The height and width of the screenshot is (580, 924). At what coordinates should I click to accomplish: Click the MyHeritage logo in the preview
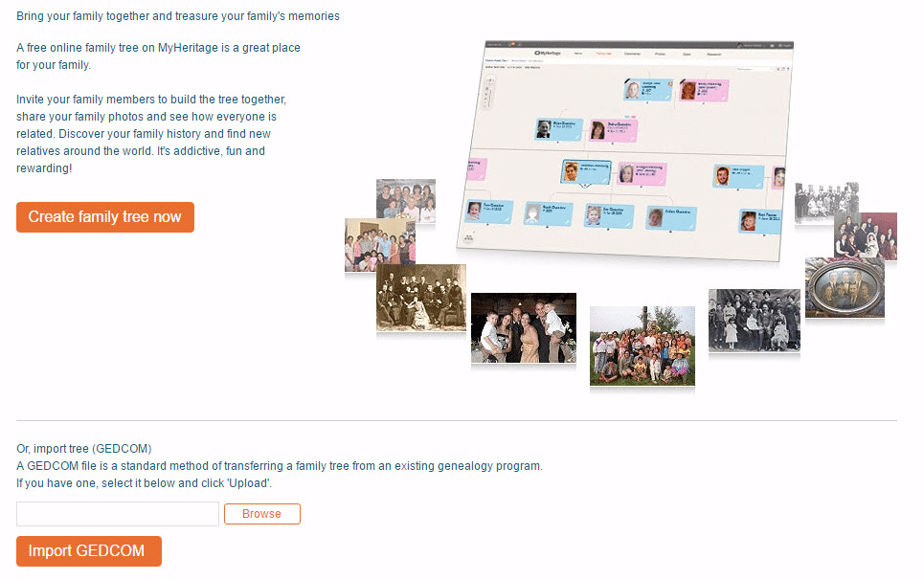pos(549,53)
